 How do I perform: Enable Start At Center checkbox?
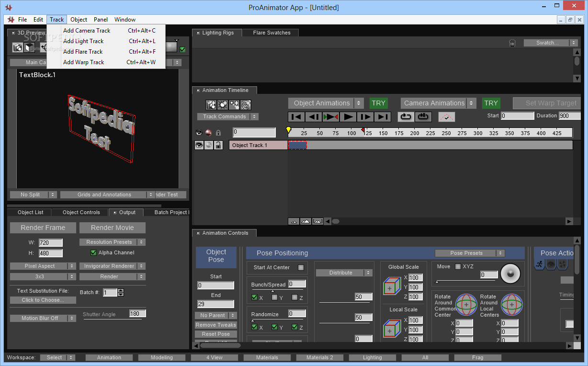pos(301,267)
